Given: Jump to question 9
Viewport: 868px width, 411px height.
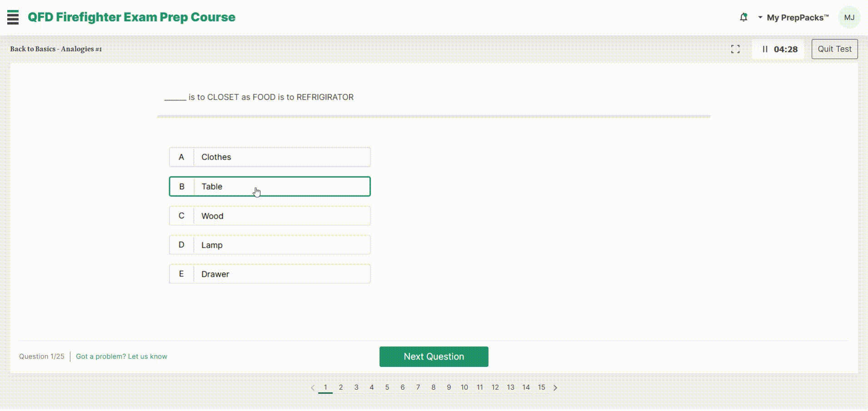Looking at the screenshot, I should [449, 387].
